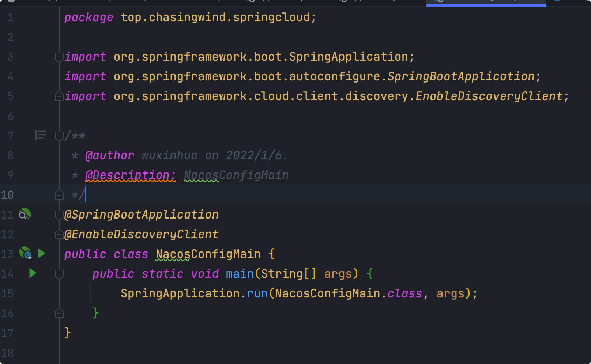The height and width of the screenshot is (364, 591).
Task: Click the void return type
Action: [205, 274]
